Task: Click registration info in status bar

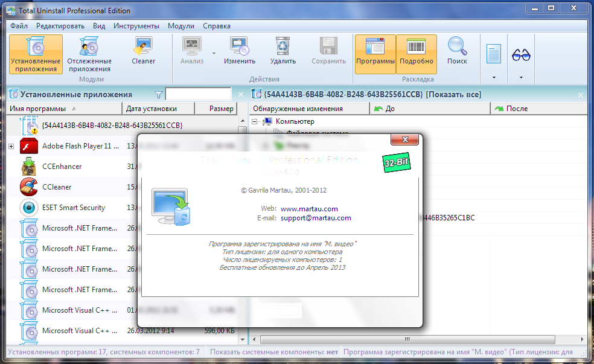Action: [458, 352]
